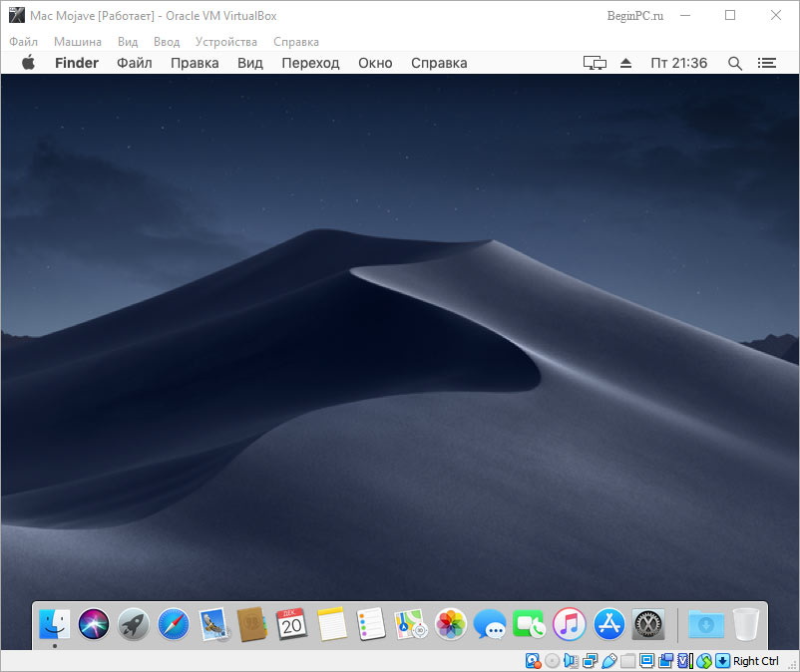Open the Trash in the Dock

pos(746,623)
